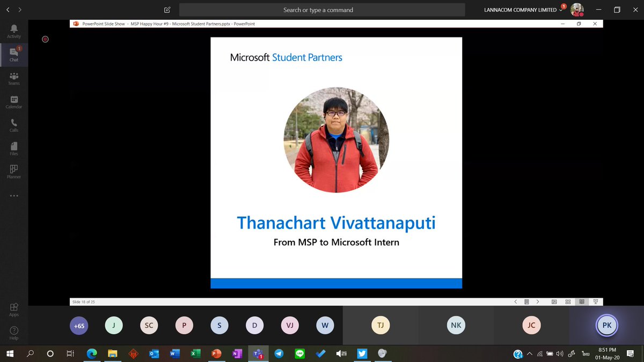Open Files in the Teams sidebar
This screenshot has width=644, height=362.
coord(14,149)
